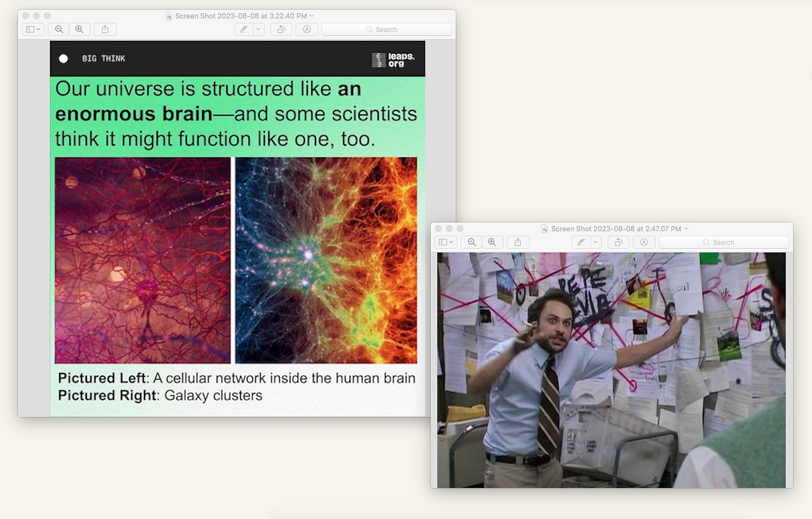Click 'Pictured Left' cellular network caption
Viewport: 812px width, 519px height.
pos(236,378)
